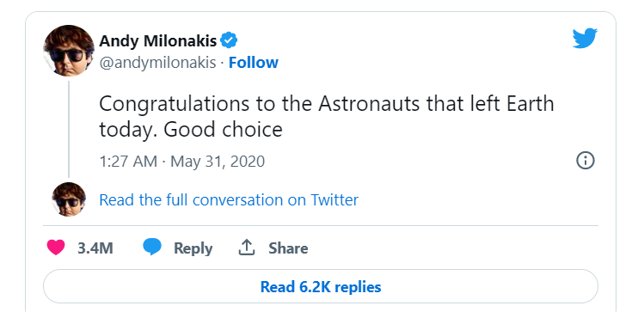Click the "Good choice" tweet line

coord(191,130)
